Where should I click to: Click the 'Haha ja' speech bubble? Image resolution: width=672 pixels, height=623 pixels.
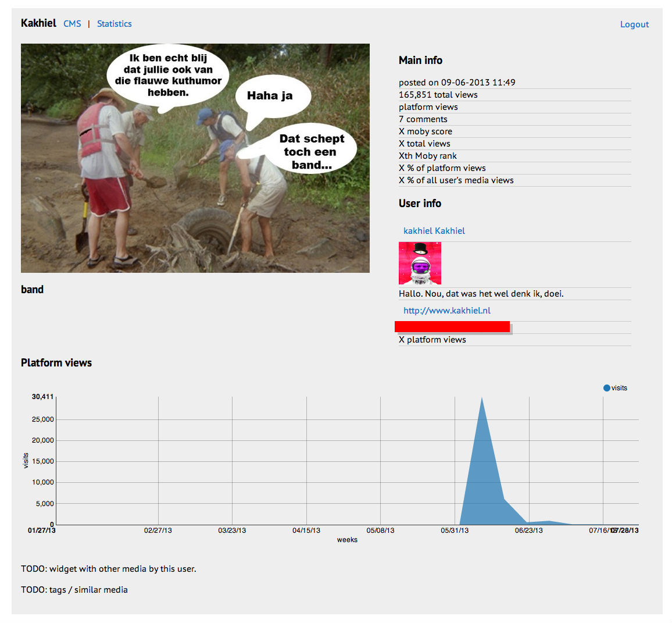270,96
